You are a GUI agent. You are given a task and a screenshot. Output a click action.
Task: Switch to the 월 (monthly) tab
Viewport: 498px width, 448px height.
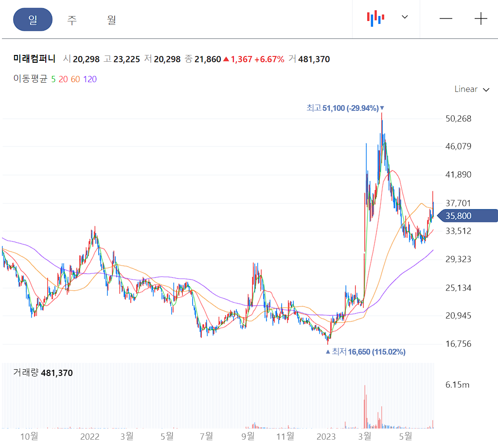[x=111, y=19]
